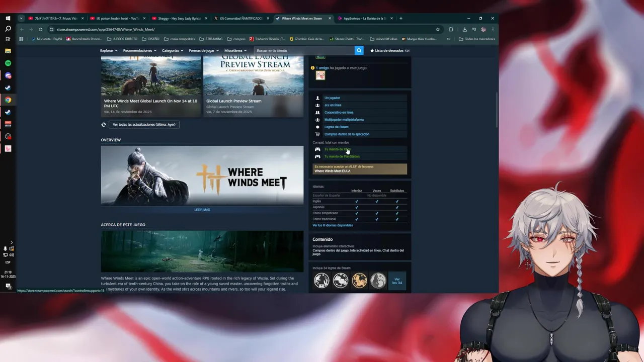
Task: Open the Global Launch Preview Stream card
Action: click(253, 86)
